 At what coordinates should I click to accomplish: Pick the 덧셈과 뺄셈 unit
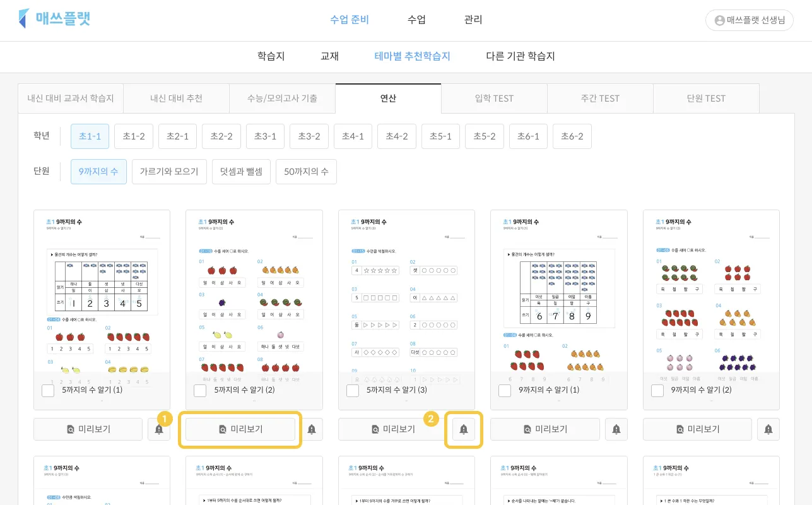pos(241,172)
